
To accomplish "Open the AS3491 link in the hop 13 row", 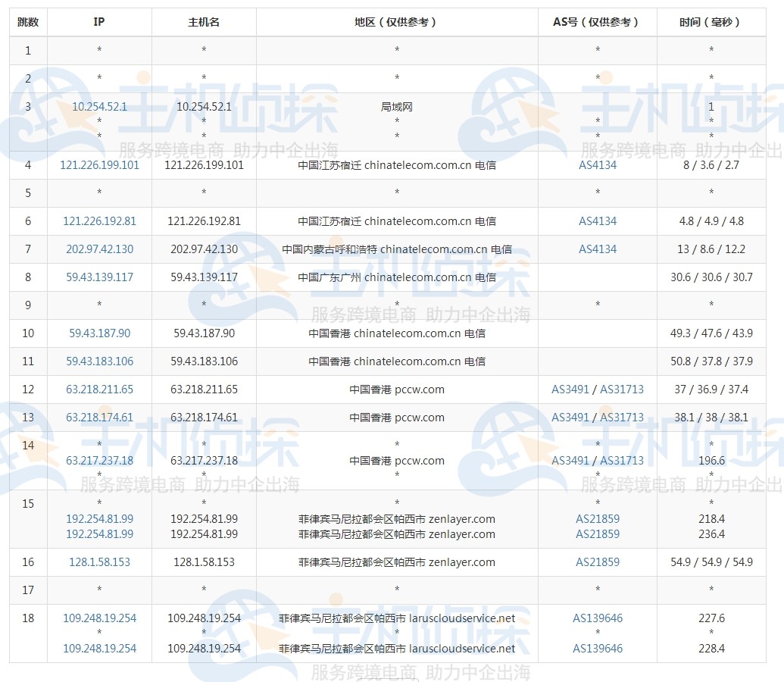I will pyautogui.click(x=570, y=418).
